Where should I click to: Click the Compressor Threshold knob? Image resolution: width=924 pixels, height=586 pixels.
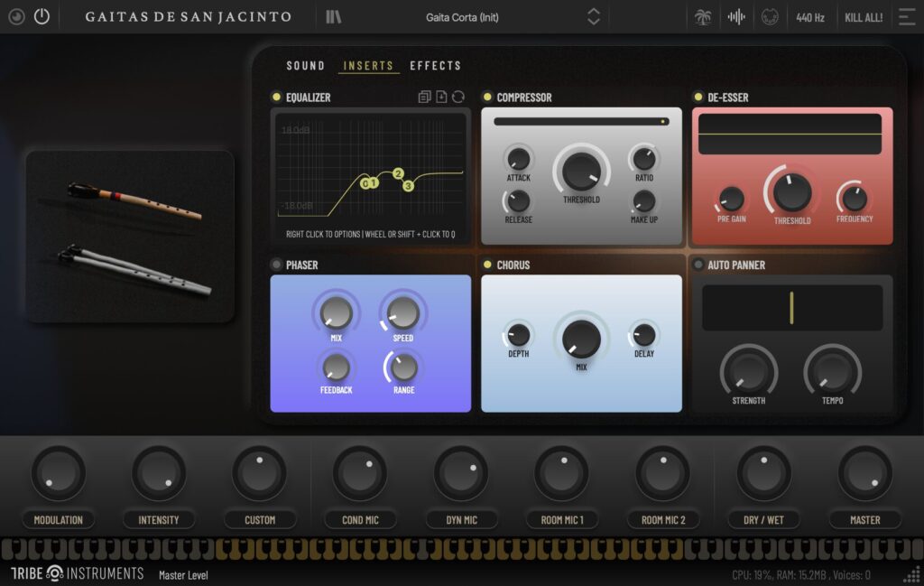pyautogui.click(x=581, y=171)
